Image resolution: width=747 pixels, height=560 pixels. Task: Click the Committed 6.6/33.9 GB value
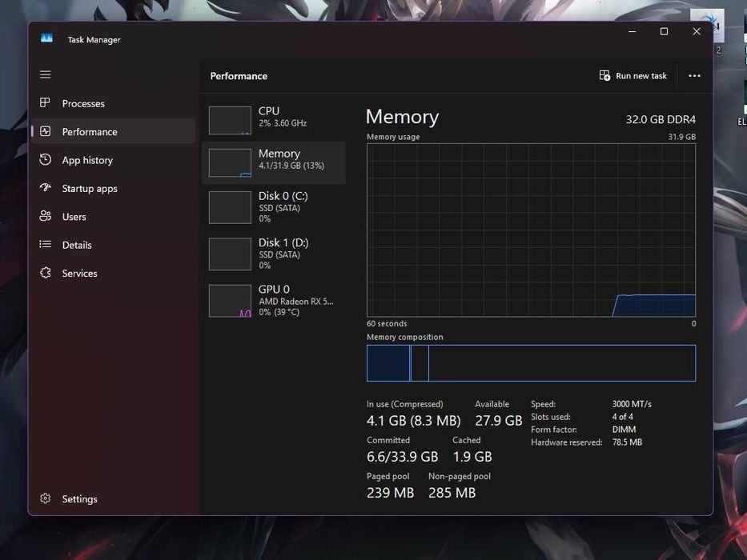click(x=402, y=457)
